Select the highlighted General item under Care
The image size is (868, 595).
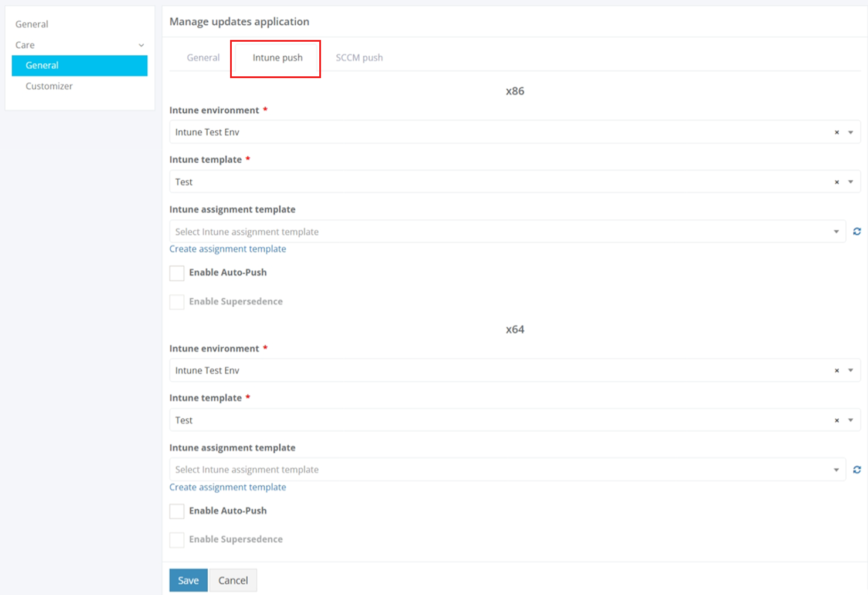(80, 65)
